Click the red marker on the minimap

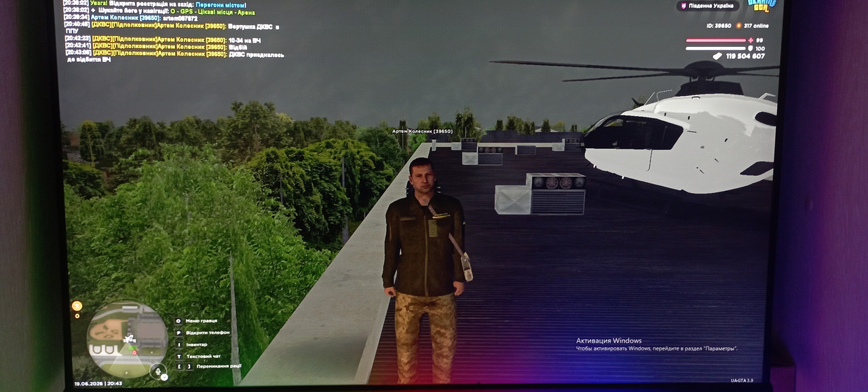(x=134, y=353)
